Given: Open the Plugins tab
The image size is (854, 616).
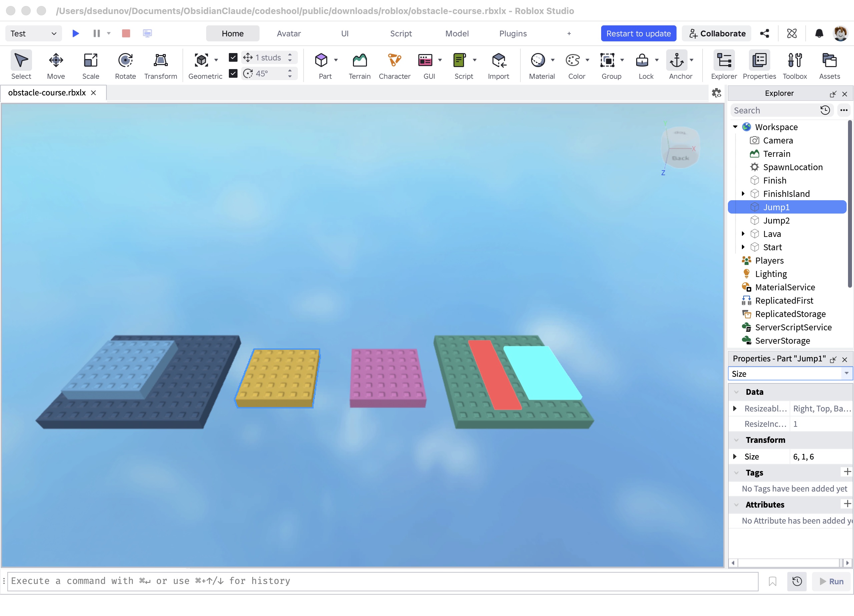Looking at the screenshot, I should pyautogui.click(x=513, y=33).
